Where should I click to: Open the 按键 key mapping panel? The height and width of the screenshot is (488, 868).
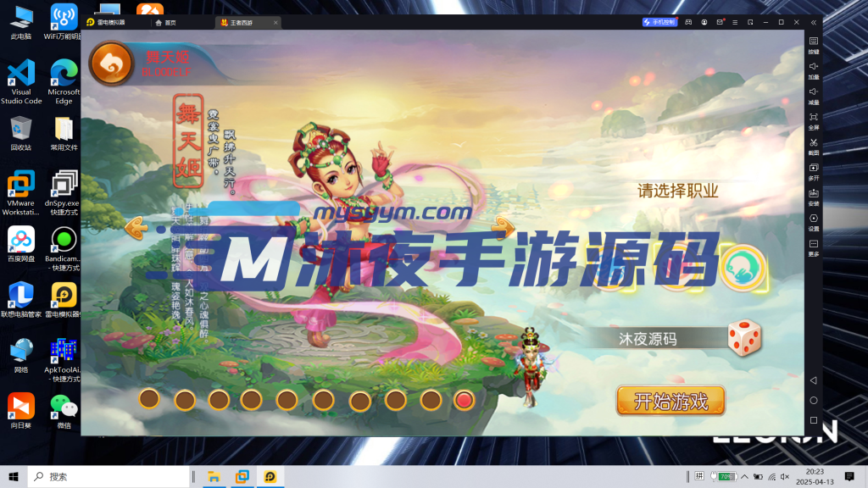[812, 42]
